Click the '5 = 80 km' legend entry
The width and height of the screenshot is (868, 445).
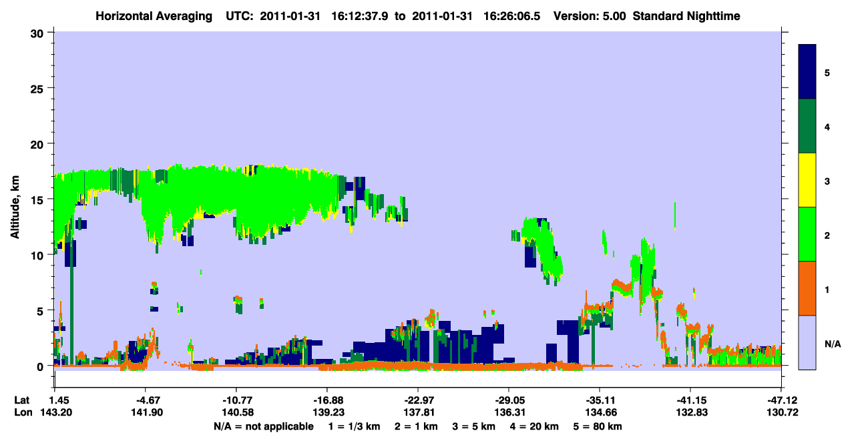coord(599,426)
